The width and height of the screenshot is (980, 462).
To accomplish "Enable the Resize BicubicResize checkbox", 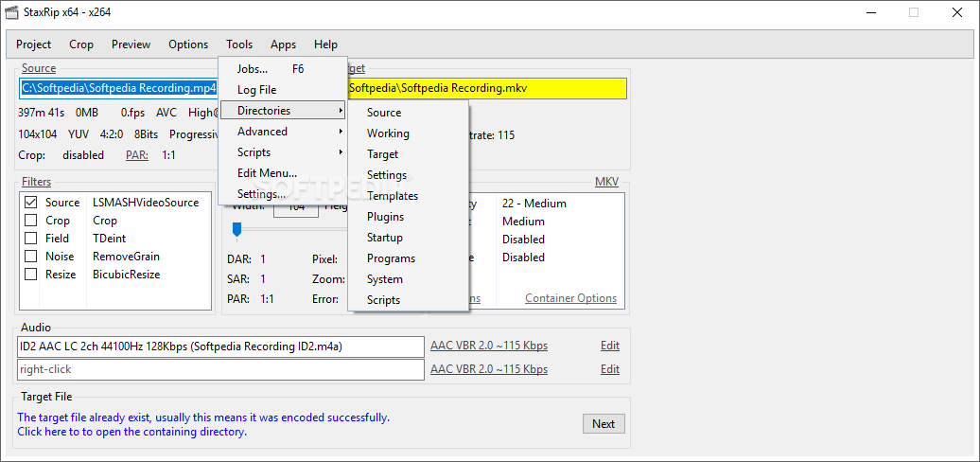I will point(30,275).
